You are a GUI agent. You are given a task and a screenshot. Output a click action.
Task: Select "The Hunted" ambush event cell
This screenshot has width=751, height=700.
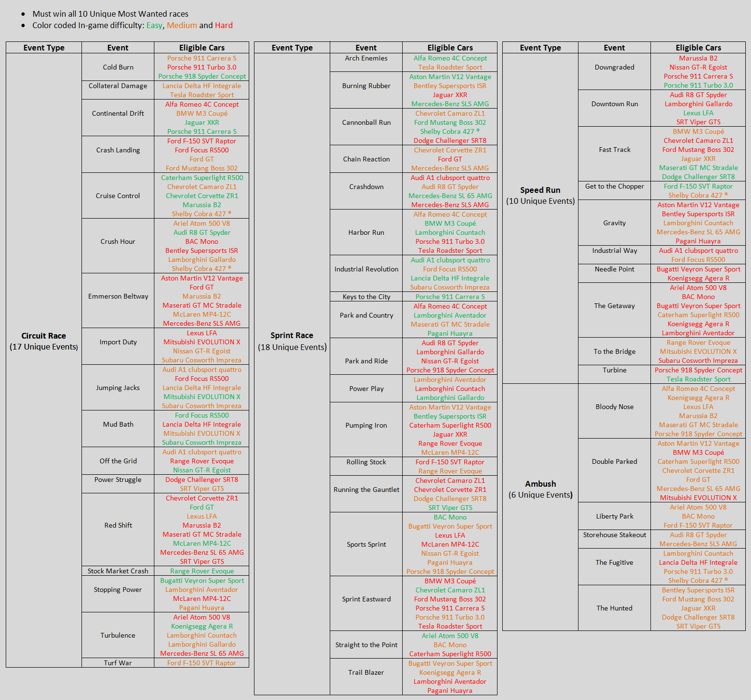614,608
